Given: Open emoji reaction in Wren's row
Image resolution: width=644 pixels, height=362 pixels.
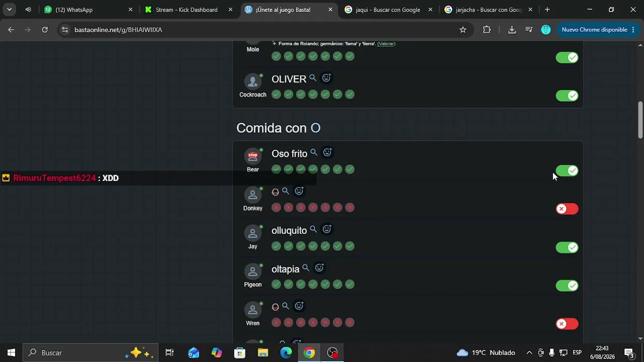Looking at the screenshot, I should 299,306.
